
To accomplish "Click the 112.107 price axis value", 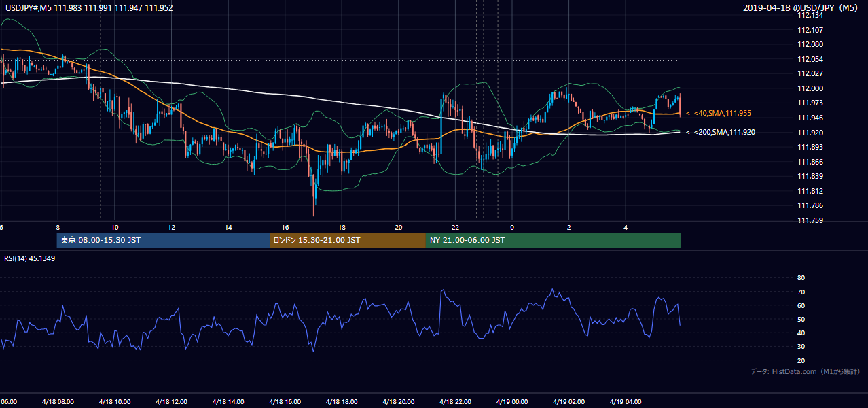I will click(810, 30).
